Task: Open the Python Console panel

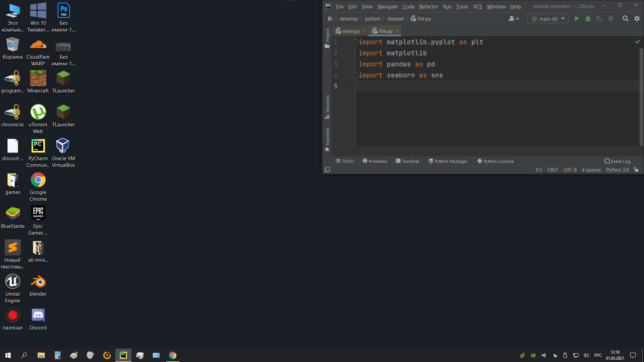Action: pyautogui.click(x=495, y=161)
